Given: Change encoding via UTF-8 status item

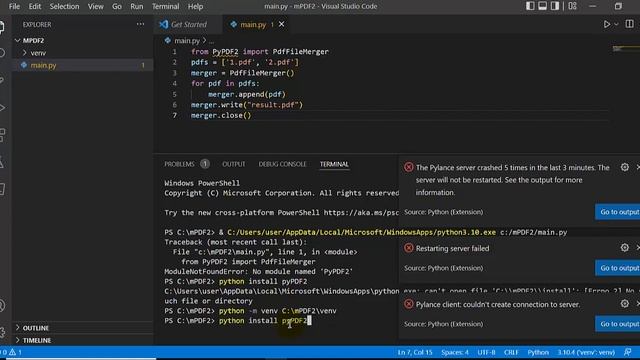Looking at the screenshot, I should [486, 352].
